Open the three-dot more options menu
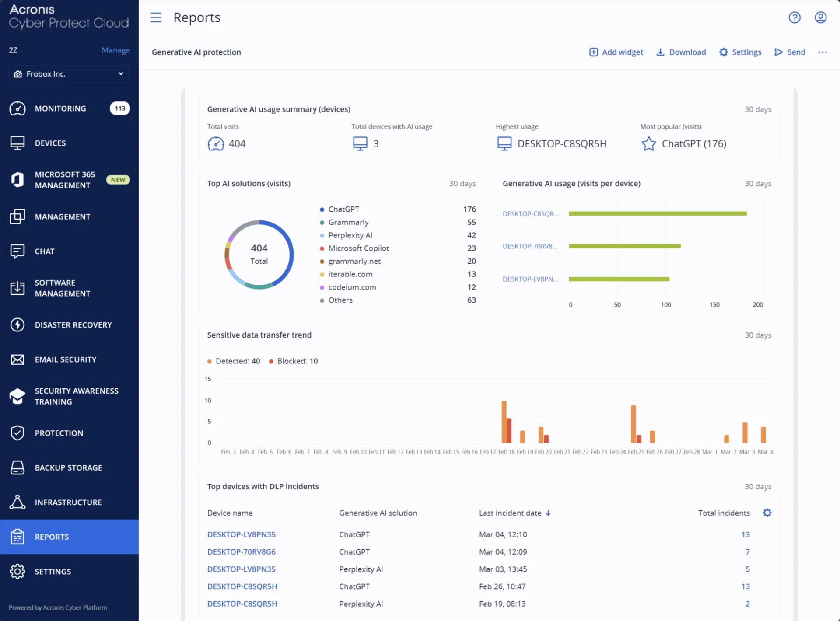 [822, 52]
